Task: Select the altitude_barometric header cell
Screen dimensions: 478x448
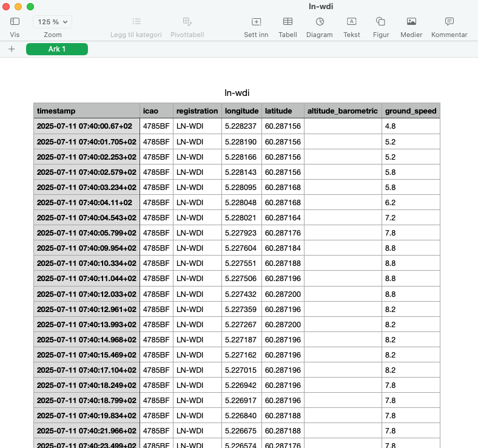Action: pos(343,111)
